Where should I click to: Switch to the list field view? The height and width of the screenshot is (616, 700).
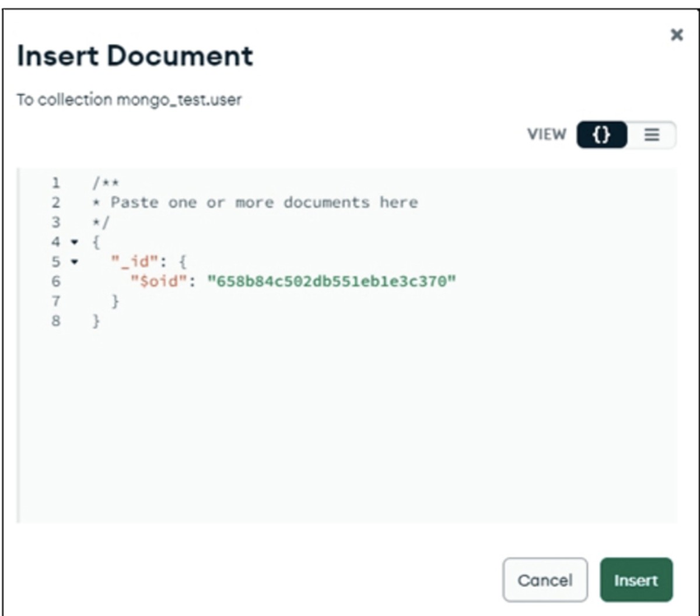[x=652, y=135]
